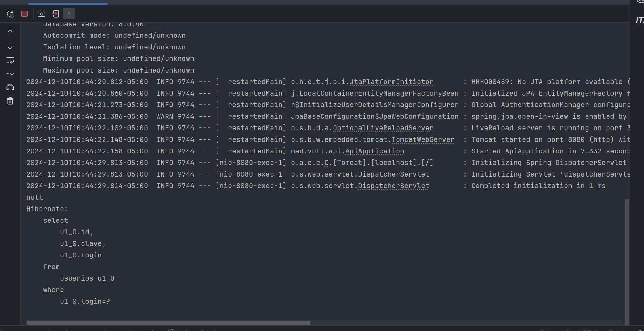Click the console's horizontal scrollbar thumb
Viewport: 644px width, 331px height.
click(168, 323)
